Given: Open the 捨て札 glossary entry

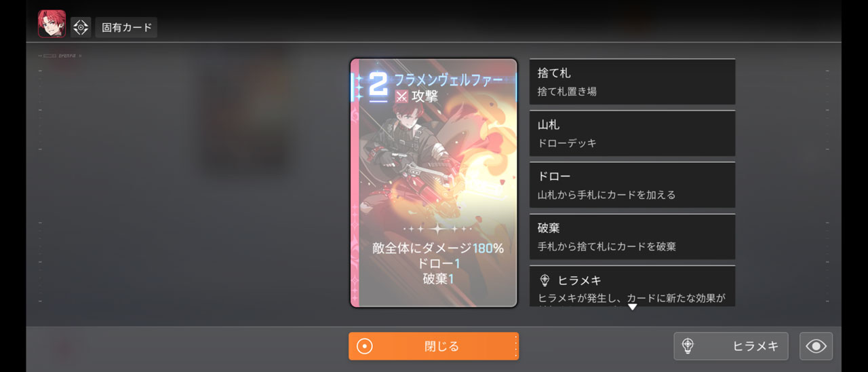Looking at the screenshot, I should tap(632, 81).
